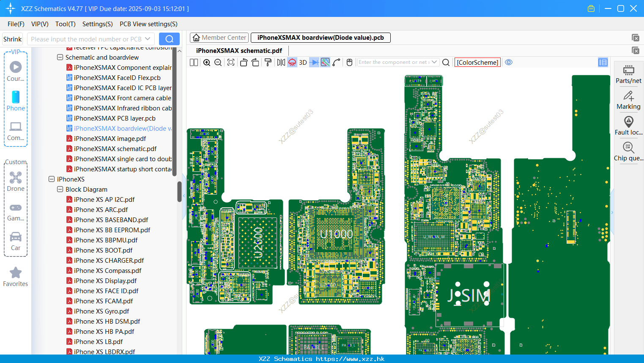Select Car category in sidebar

[x=16, y=241]
